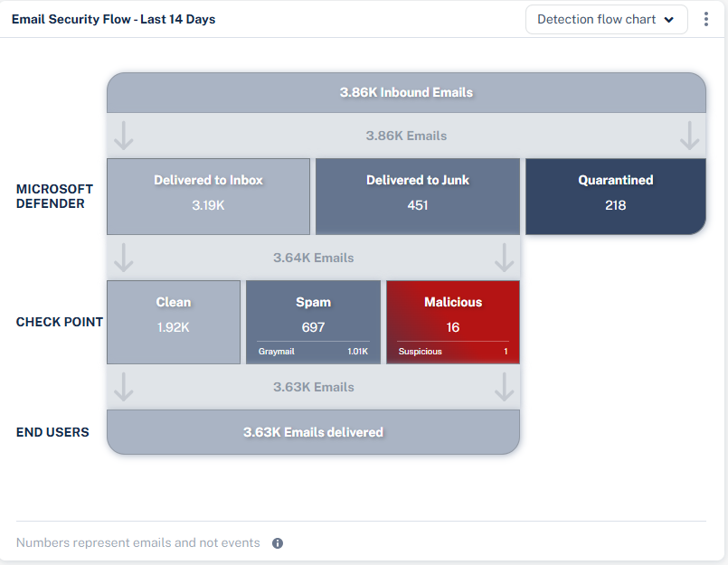Click the right arrow beside 3.64K Emails
The width and height of the screenshot is (728, 565).
pyautogui.click(x=504, y=258)
